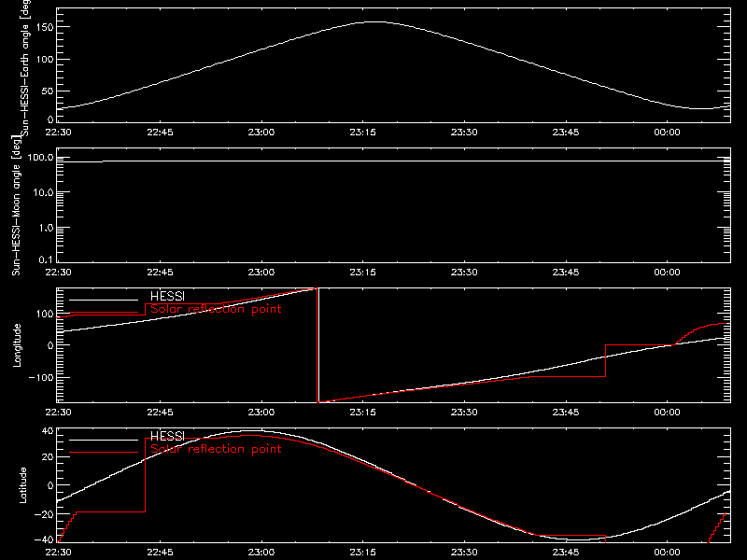Click the 23:45 time label under Moon angle plot
Screen dimensions: 747x560
(566, 273)
